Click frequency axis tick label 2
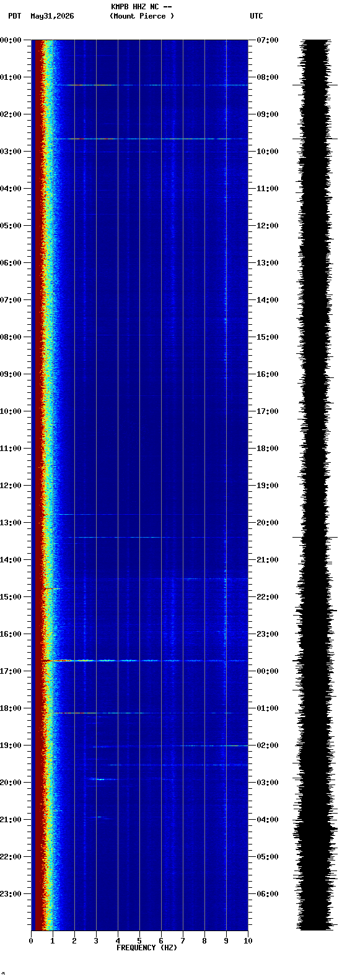 pos(74,941)
